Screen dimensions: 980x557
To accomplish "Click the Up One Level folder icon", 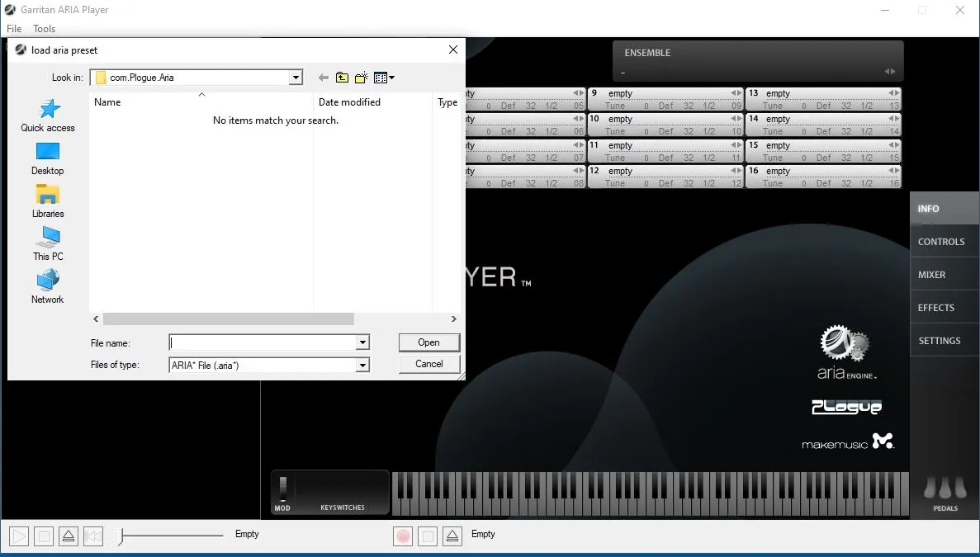I will tap(342, 78).
